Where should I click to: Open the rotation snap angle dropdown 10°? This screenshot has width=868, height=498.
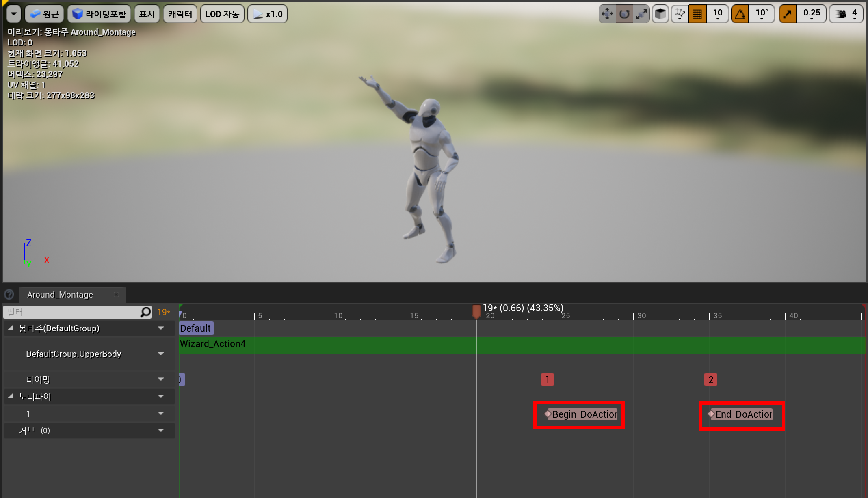point(762,14)
